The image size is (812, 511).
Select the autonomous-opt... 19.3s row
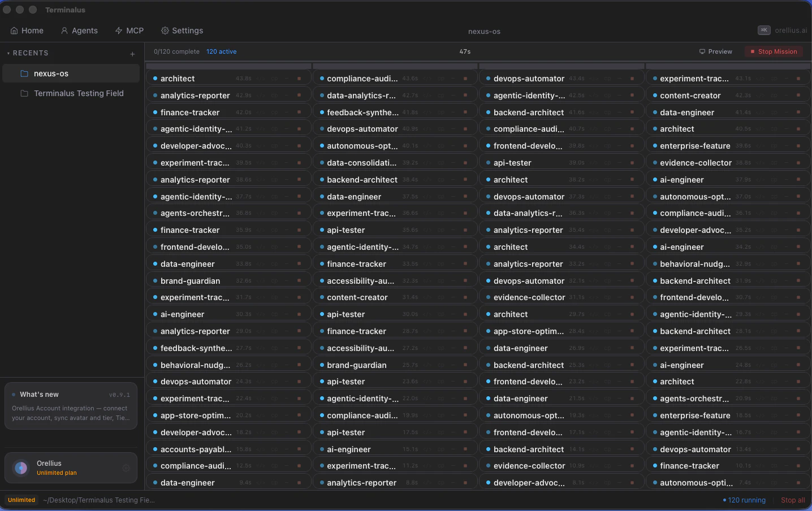562,415
